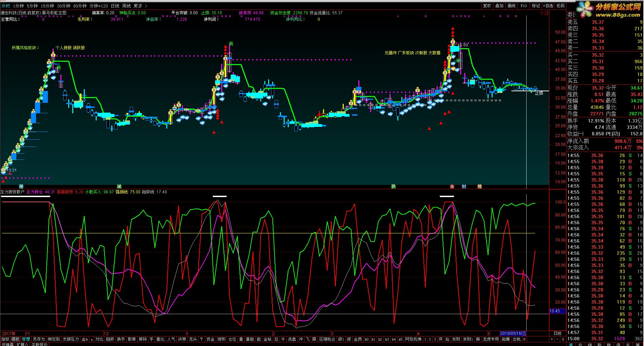This screenshot has width=644, height=346.
Task: Switch to the 日线 daily chart
Action: [x=115, y=6]
